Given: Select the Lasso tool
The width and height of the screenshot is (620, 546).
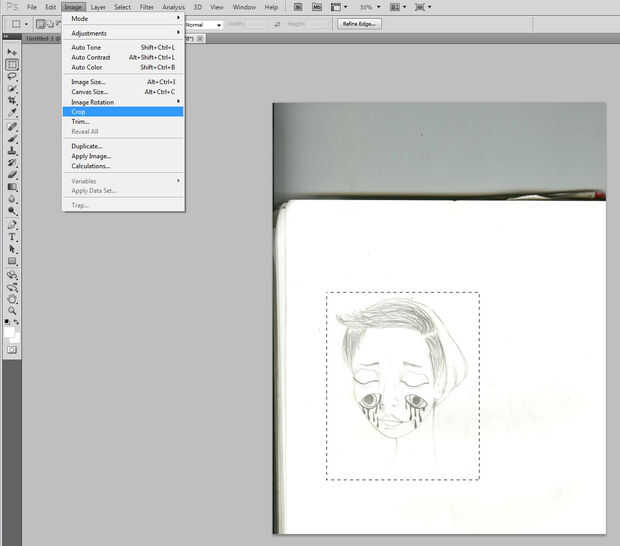Looking at the screenshot, I should coord(12,76).
